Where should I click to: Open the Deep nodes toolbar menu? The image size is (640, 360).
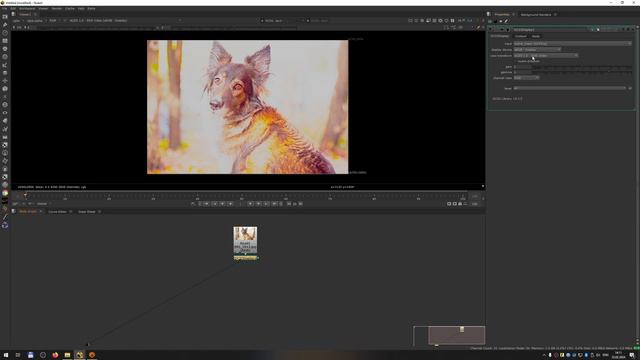pyautogui.click(x=5, y=105)
